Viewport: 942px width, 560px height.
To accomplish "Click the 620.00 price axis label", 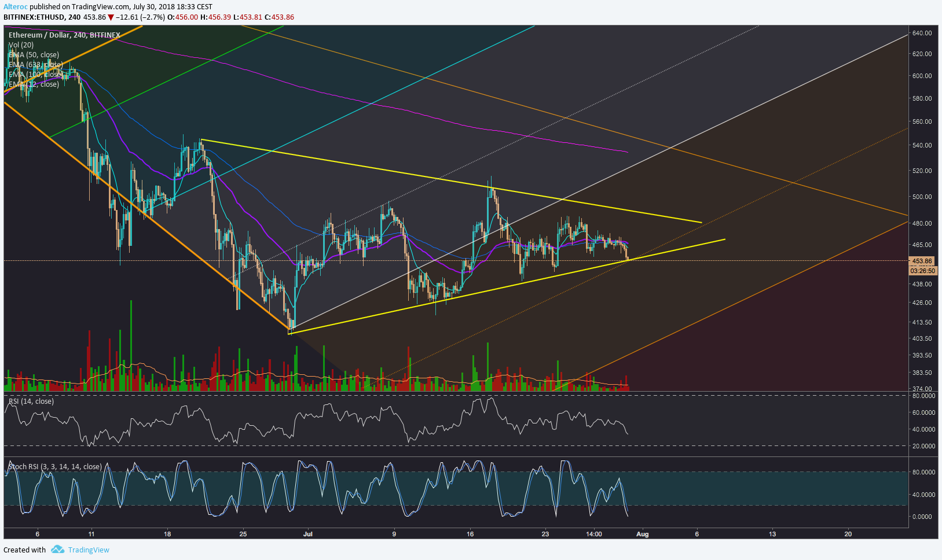I will click(x=922, y=54).
